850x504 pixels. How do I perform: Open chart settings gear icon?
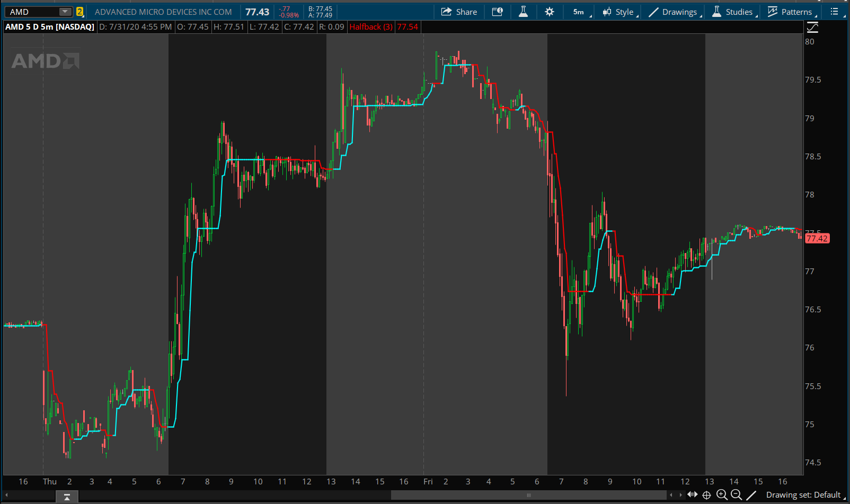click(550, 12)
